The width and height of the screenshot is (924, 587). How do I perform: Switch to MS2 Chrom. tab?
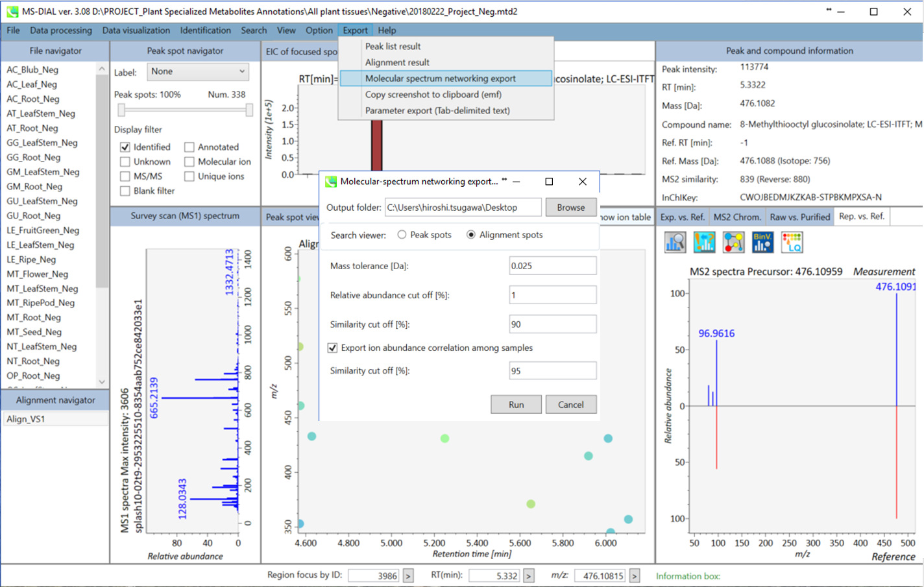736,217
